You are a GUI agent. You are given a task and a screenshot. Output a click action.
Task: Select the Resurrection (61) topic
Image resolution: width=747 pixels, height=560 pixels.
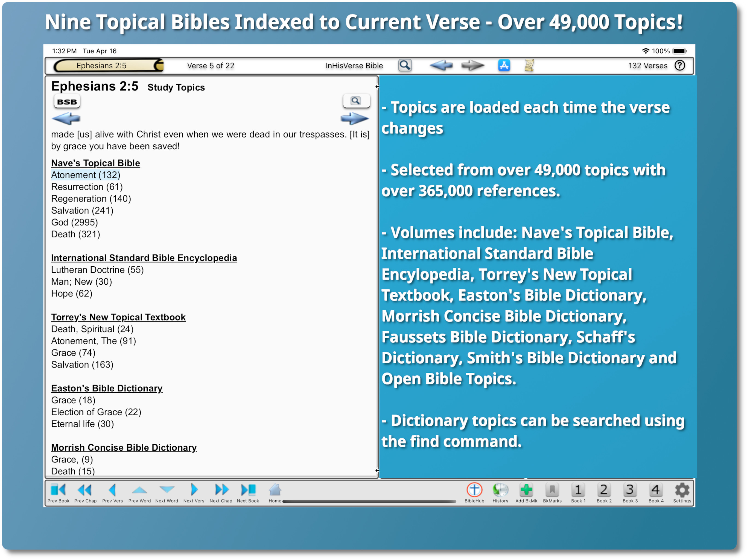(x=87, y=187)
